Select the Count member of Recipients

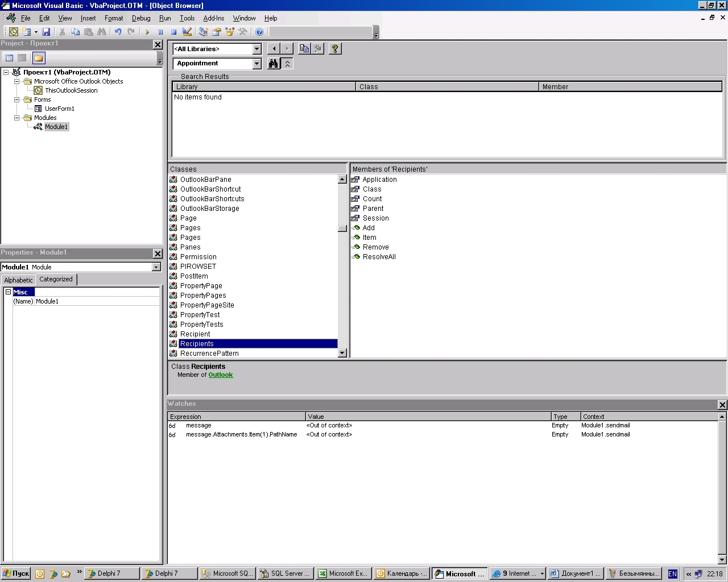[x=372, y=199]
